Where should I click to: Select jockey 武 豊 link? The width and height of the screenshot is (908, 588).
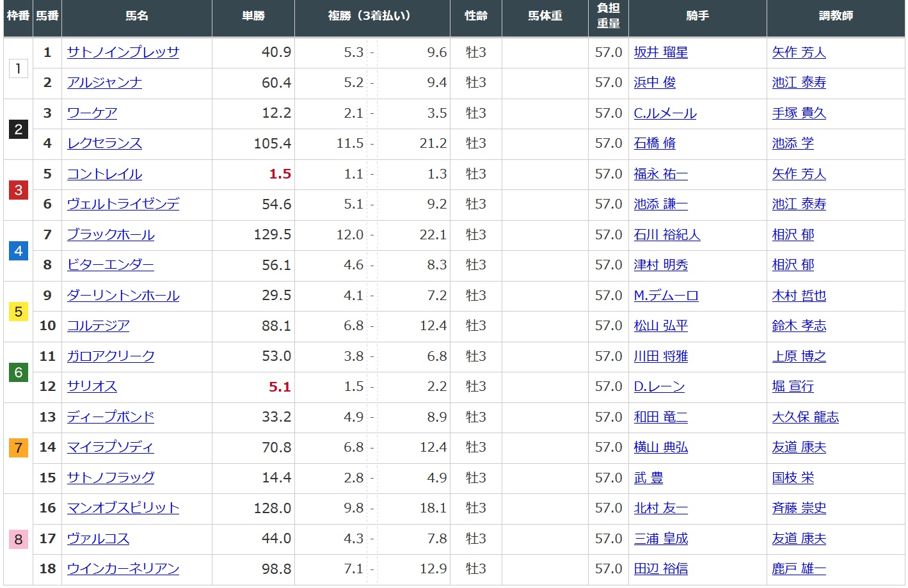648,478
